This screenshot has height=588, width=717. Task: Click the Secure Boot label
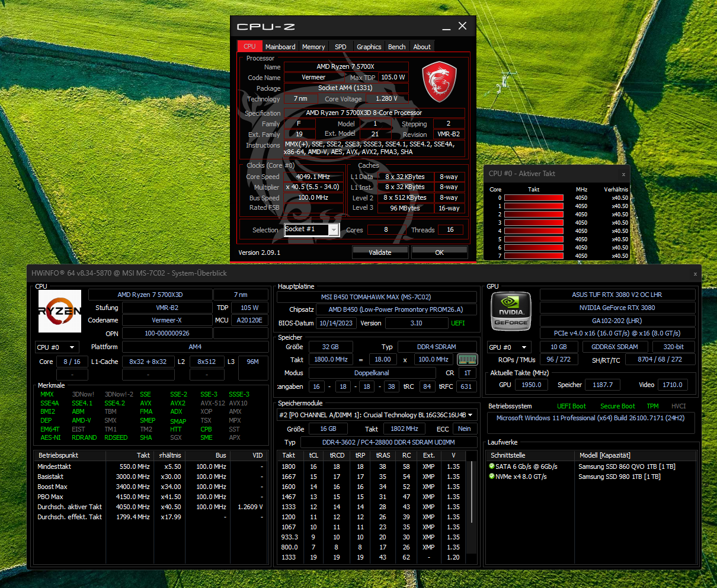point(617,406)
